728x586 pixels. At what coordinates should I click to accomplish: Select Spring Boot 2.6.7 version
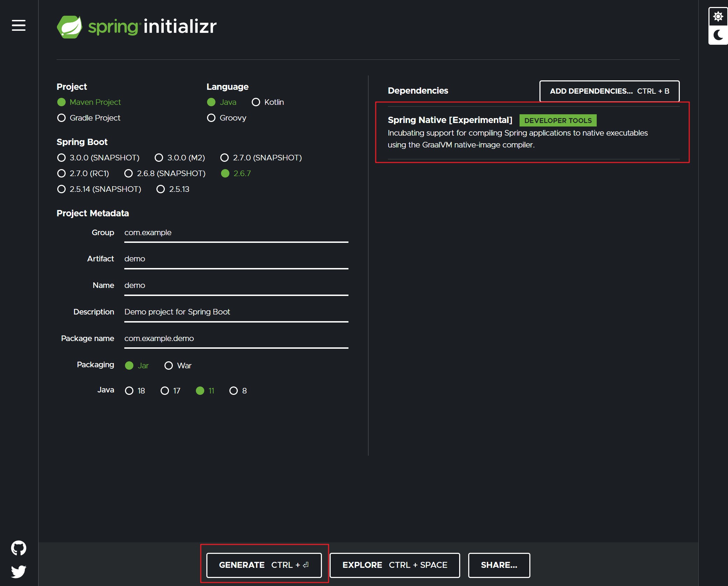pos(236,173)
